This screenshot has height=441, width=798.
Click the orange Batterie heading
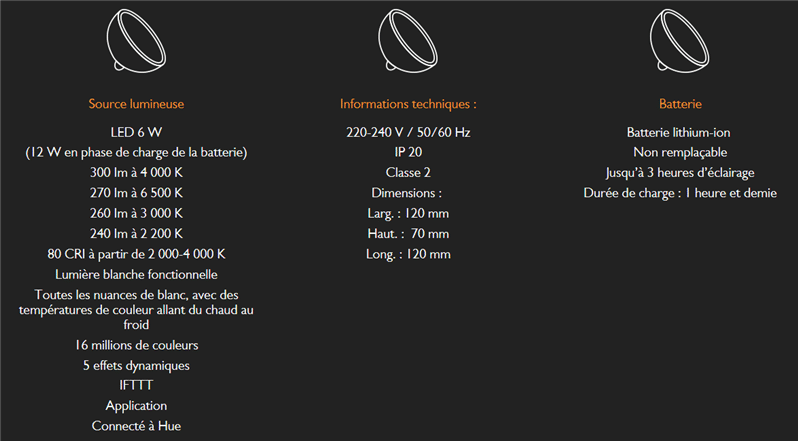680,104
